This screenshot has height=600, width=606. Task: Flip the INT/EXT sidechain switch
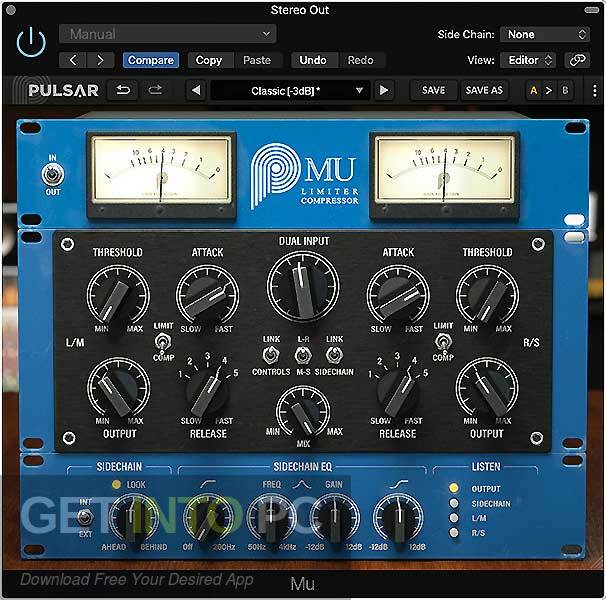tap(85, 518)
